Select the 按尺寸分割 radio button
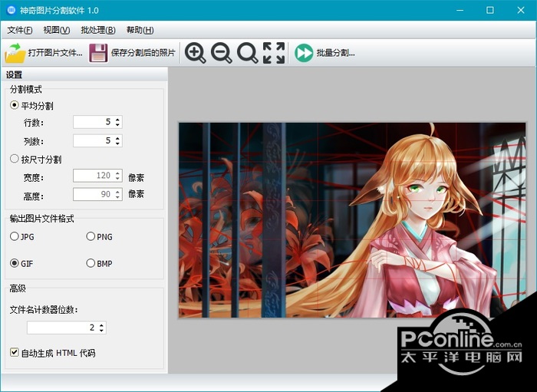 pyautogui.click(x=14, y=159)
